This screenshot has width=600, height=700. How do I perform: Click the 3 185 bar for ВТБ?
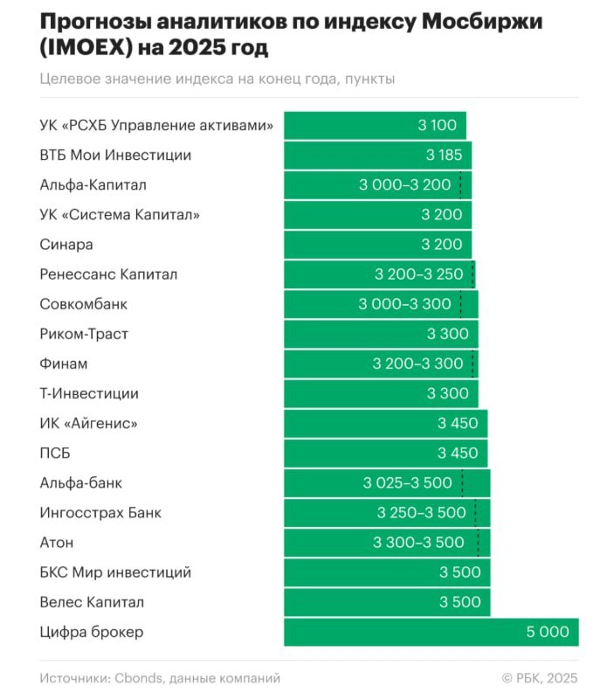tap(377, 156)
